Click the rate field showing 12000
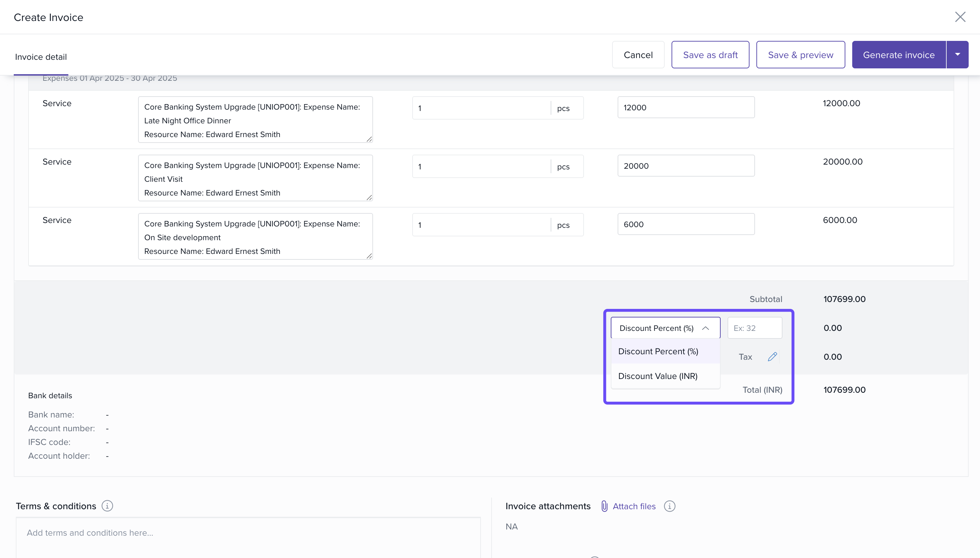The height and width of the screenshot is (558, 980). [686, 107]
